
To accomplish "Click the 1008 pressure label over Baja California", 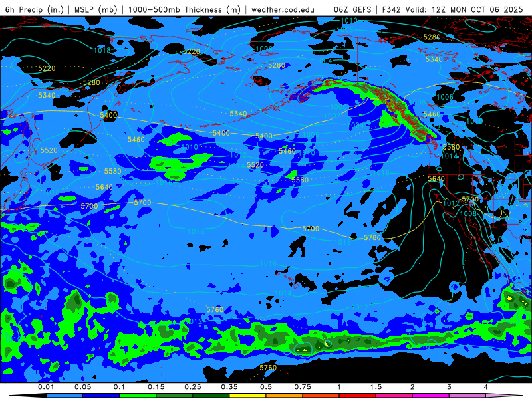I will [x=468, y=213].
